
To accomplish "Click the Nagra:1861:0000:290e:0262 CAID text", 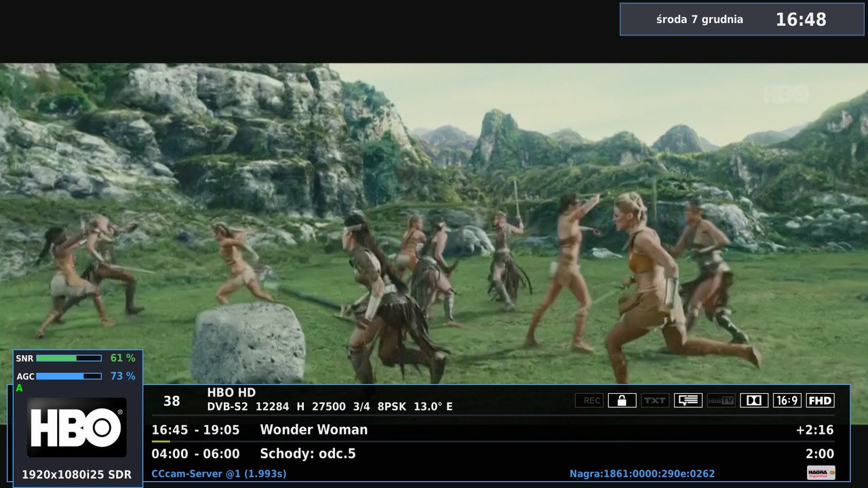I will click(x=642, y=474).
